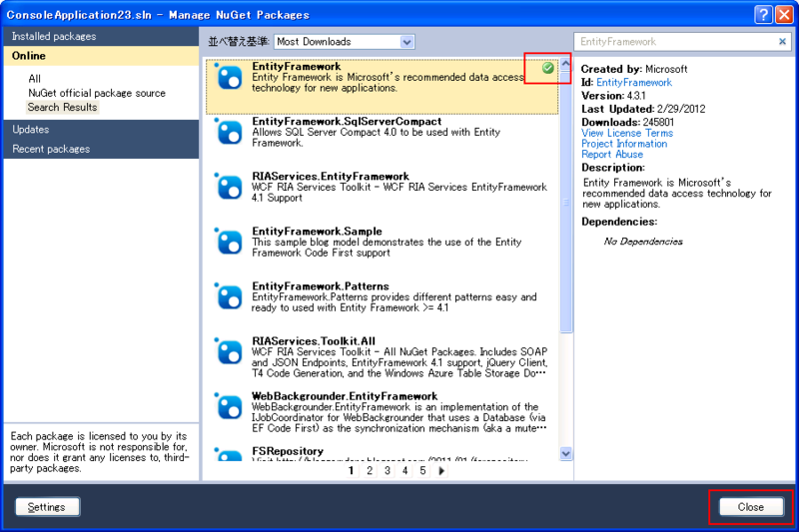Click the EntityFramework package icon
This screenshot has width=799, height=532.
coord(229,78)
